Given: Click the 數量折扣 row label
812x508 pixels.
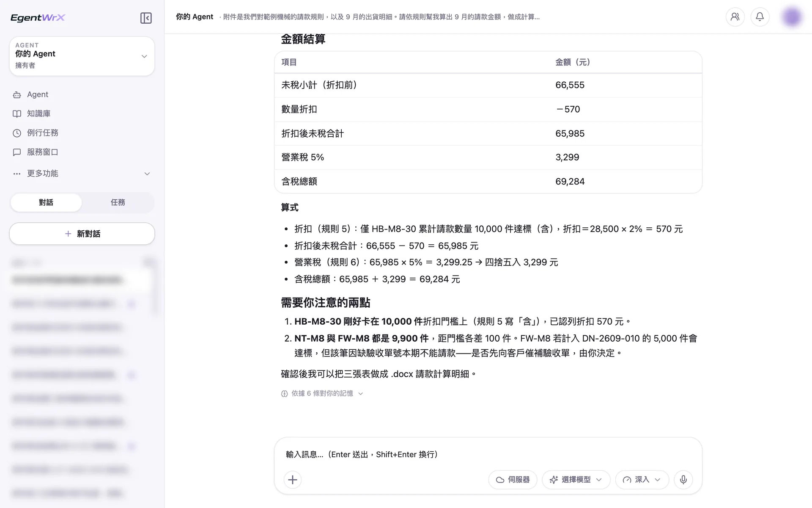Looking at the screenshot, I should click(299, 109).
